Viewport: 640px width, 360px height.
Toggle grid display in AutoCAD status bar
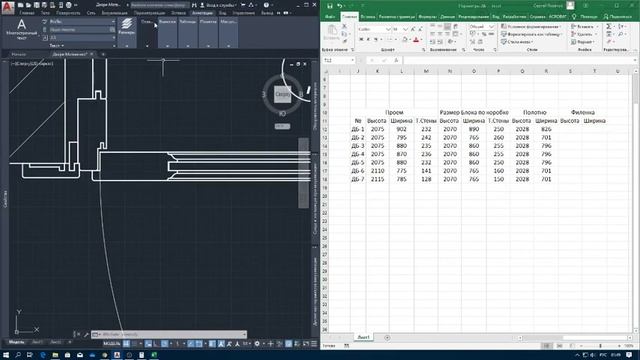coord(127,344)
